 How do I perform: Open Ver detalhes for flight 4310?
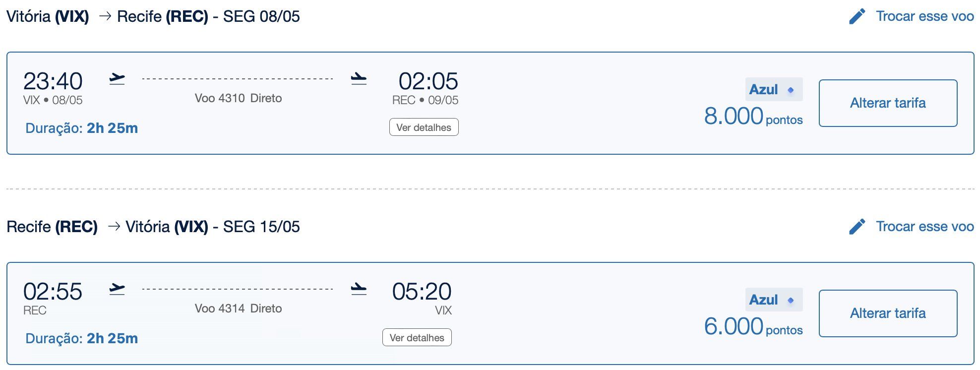click(x=424, y=127)
